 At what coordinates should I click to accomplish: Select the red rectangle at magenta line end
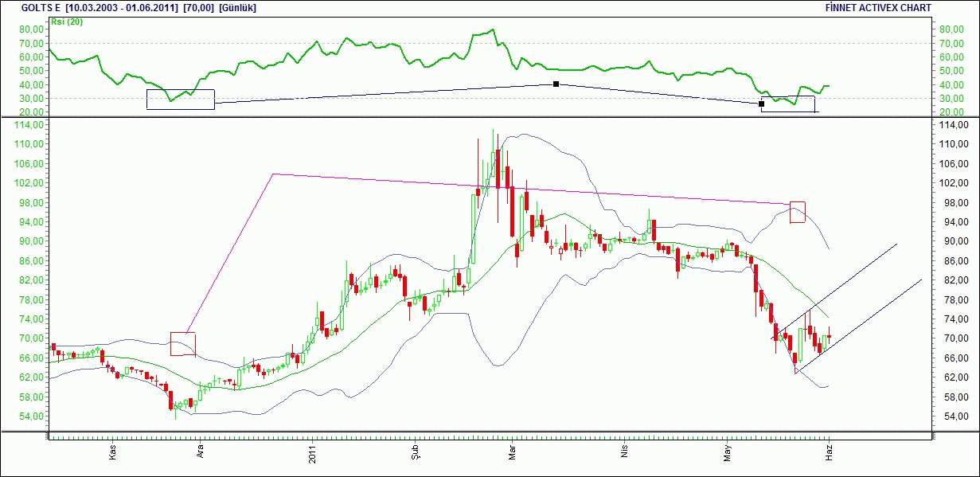coord(797,212)
